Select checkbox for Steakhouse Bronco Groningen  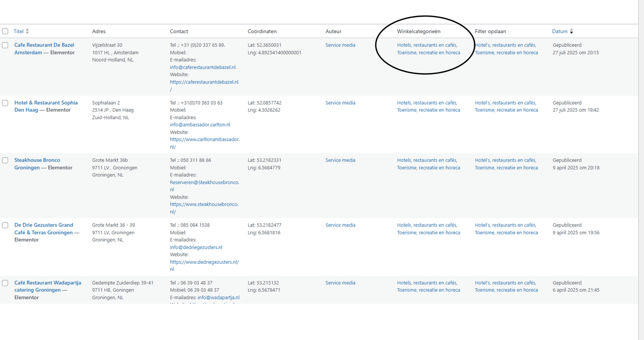(5, 160)
